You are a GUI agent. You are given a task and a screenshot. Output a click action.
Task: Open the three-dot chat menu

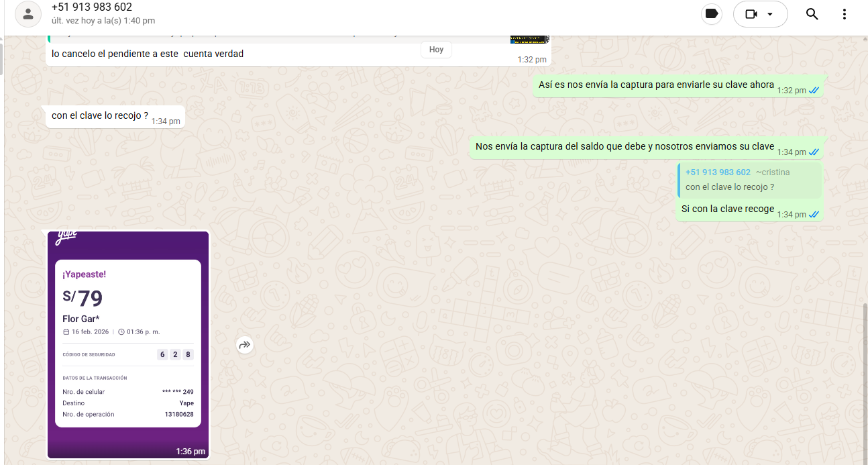click(x=844, y=14)
